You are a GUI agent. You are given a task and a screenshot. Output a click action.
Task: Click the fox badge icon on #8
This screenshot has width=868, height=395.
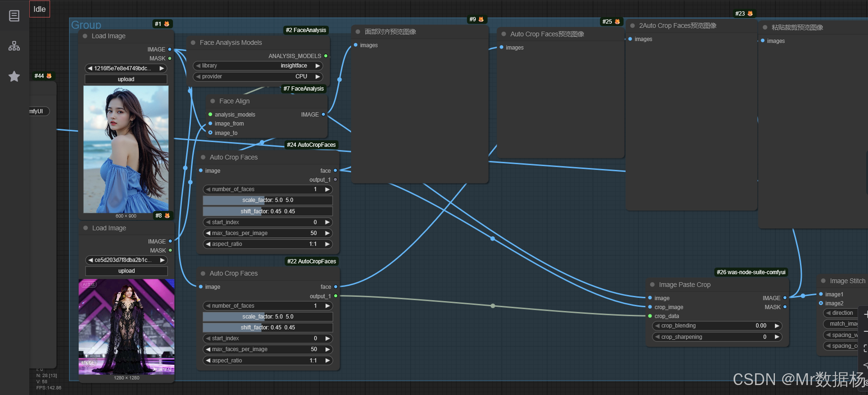(167, 215)
